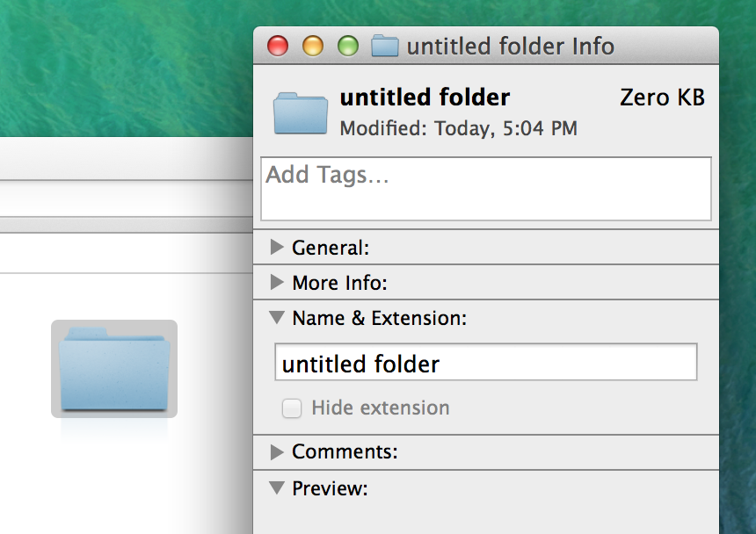Expand the Comments section

277,452
